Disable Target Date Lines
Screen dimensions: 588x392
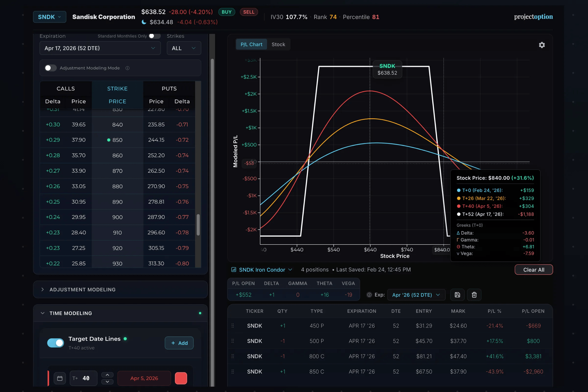click(x=56, y=343)
